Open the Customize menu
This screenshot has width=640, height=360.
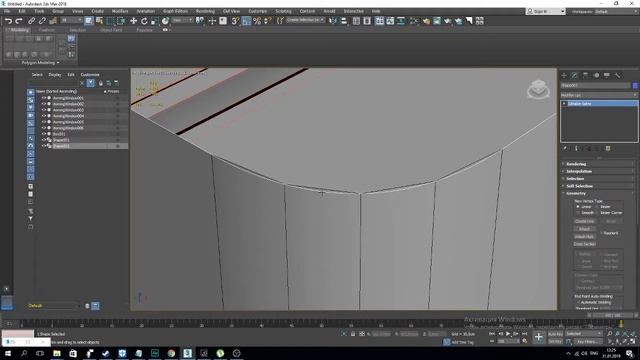pyautogui.click(x=258, y=11)
